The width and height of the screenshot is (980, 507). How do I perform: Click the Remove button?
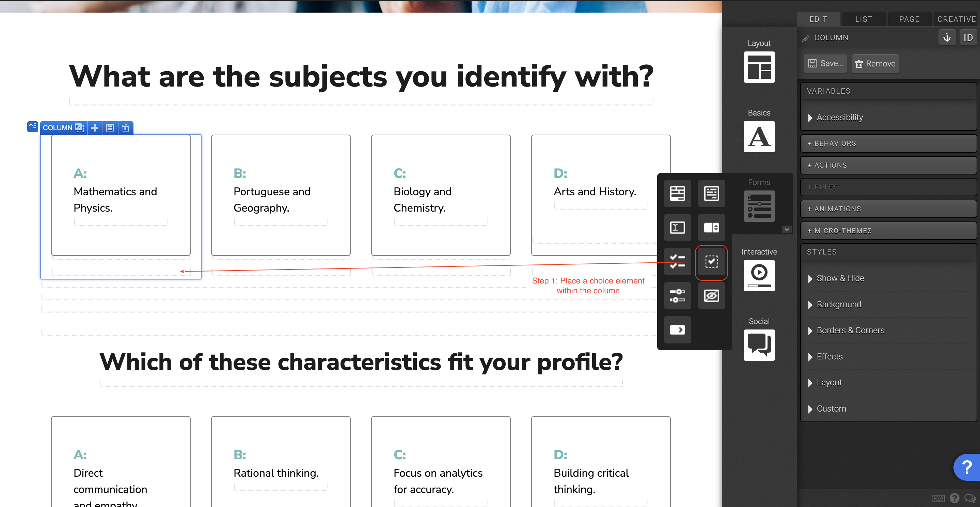875,64
